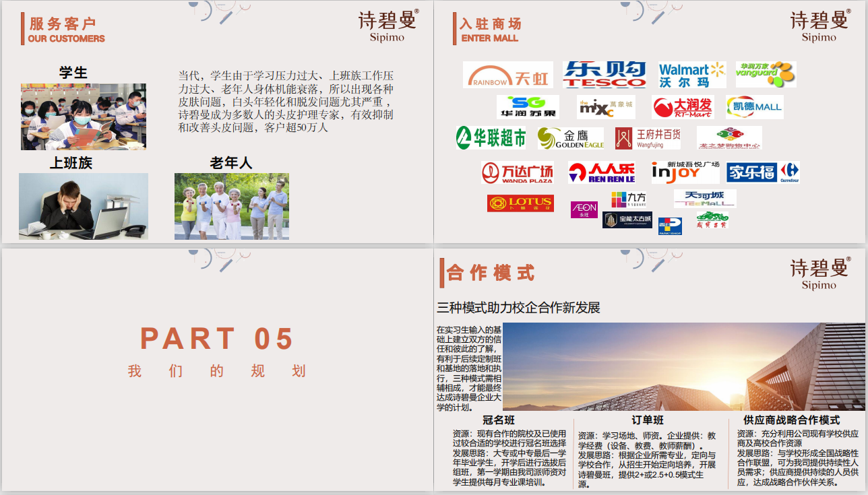Select the students classroom photo

click(83, 117)
